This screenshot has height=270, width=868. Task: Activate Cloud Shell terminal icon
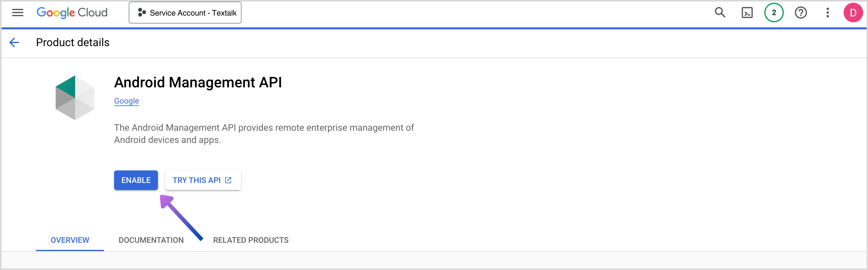tap(747, 13)
